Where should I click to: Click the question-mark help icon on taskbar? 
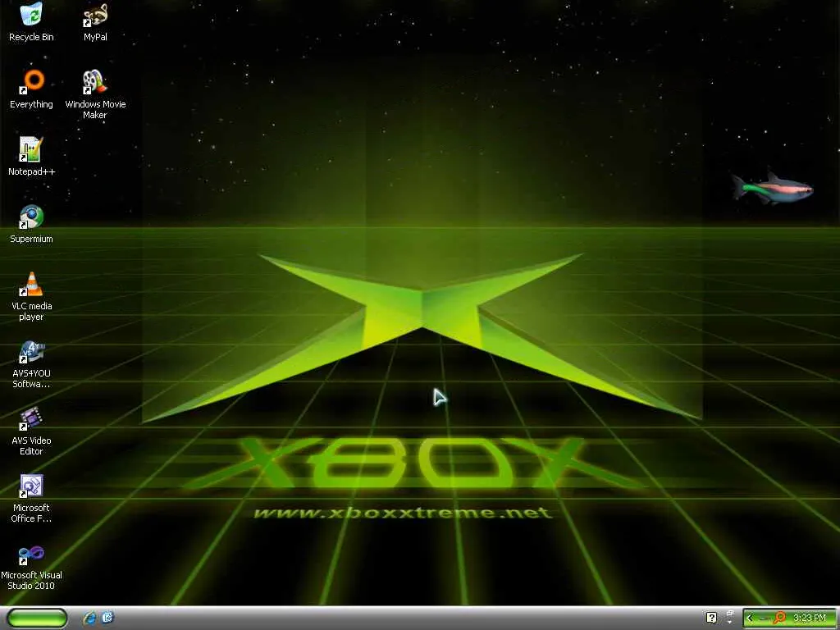pos(711,618)
